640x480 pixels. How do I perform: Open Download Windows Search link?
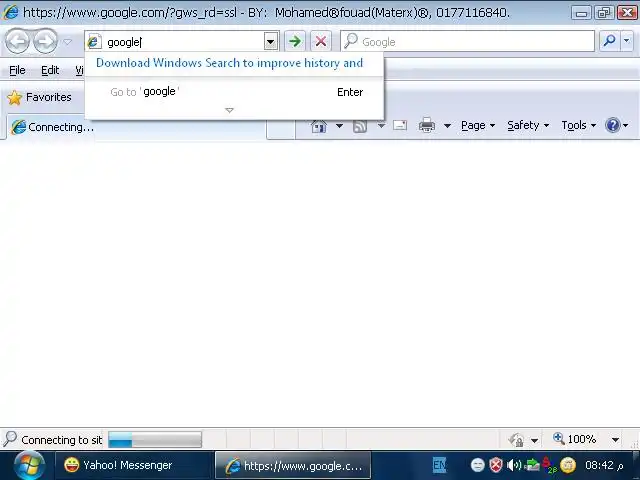click(x=229, y=63)
